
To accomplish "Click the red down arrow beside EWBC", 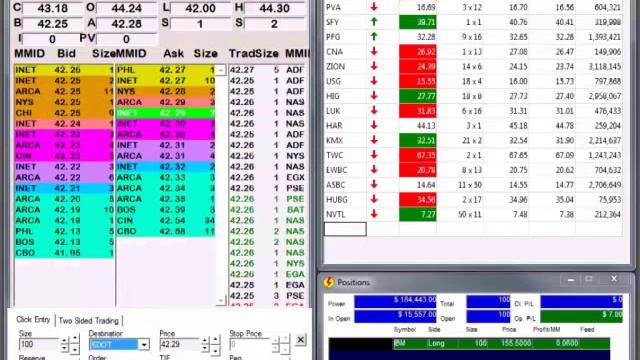I will click(x=374, y=170).
